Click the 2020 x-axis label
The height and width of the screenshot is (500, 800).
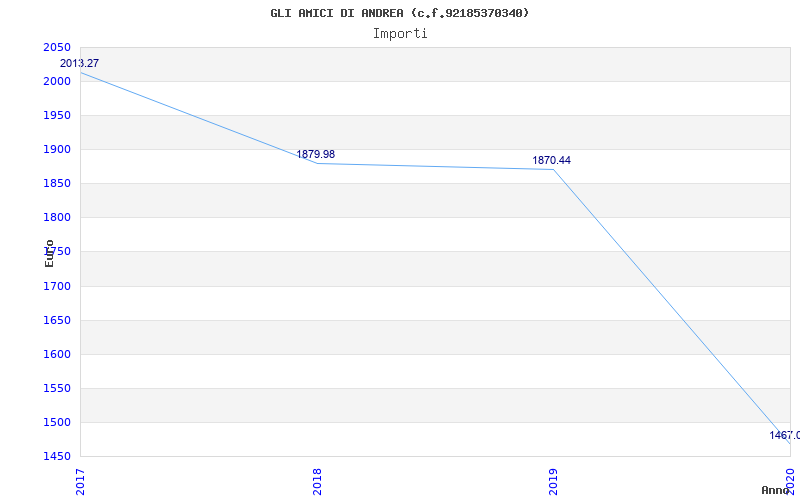tap(790, 482)
